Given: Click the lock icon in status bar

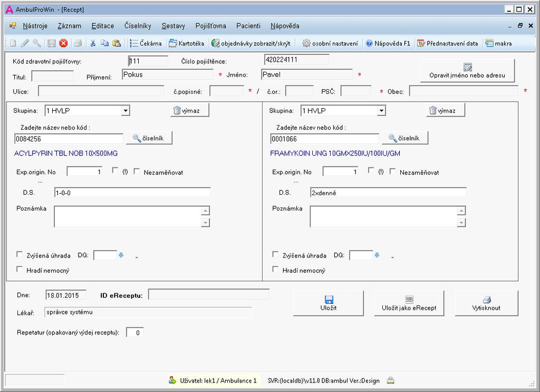Looking at the screenshot, I should pos(390,380).
